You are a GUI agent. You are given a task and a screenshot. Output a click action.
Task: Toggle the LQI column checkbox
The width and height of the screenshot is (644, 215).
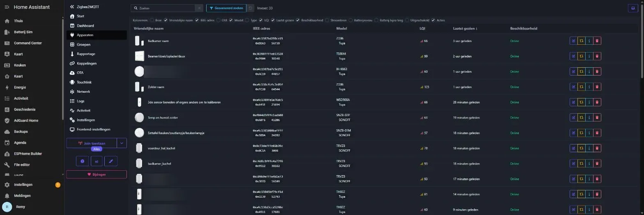click(x=261, y=20)
